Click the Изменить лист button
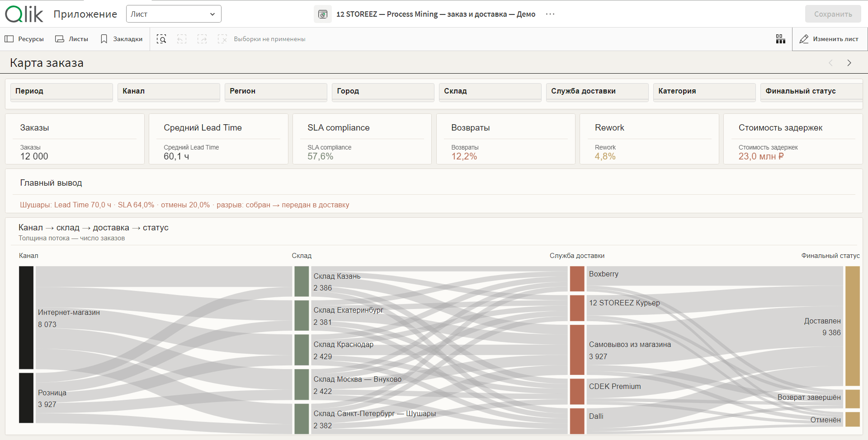868x440 pixels. (829, 39)
